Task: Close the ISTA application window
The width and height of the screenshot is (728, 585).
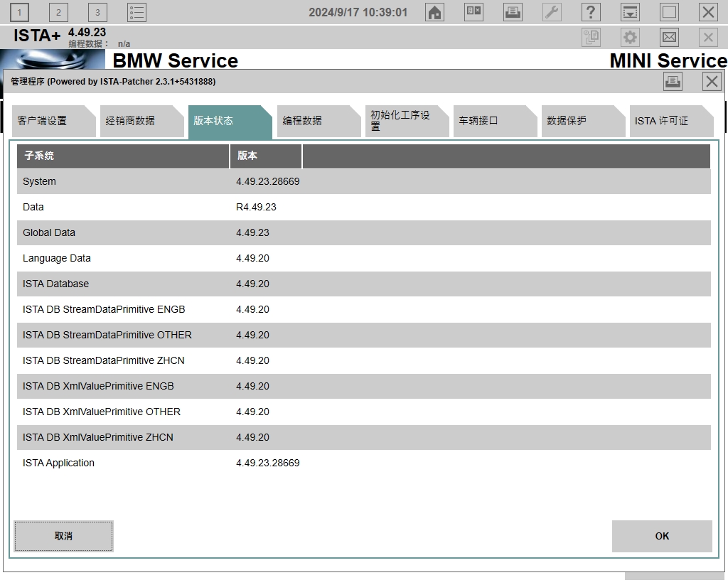Action: coord(708,12)
